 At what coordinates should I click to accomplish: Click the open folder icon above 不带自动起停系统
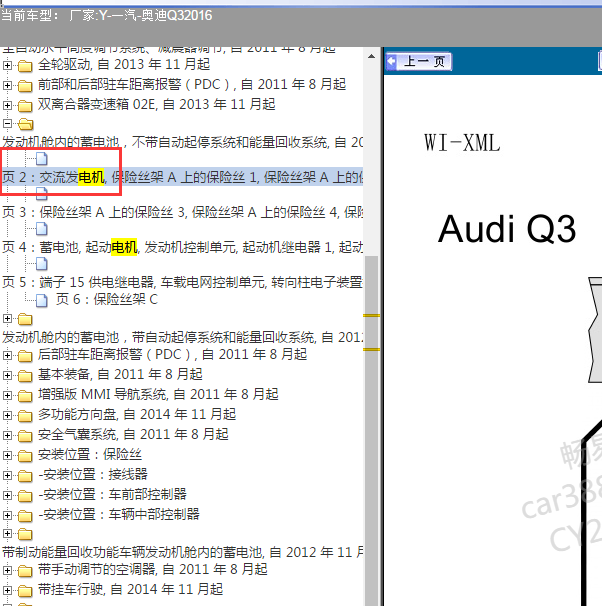coord(26,124)
